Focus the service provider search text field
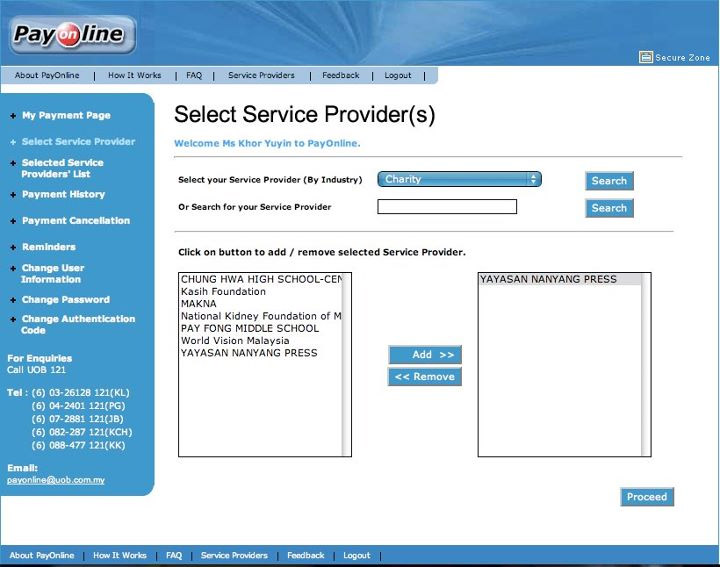Image resolution: width=720 pixels, height=567 pixels. click(x=447, y=207)
